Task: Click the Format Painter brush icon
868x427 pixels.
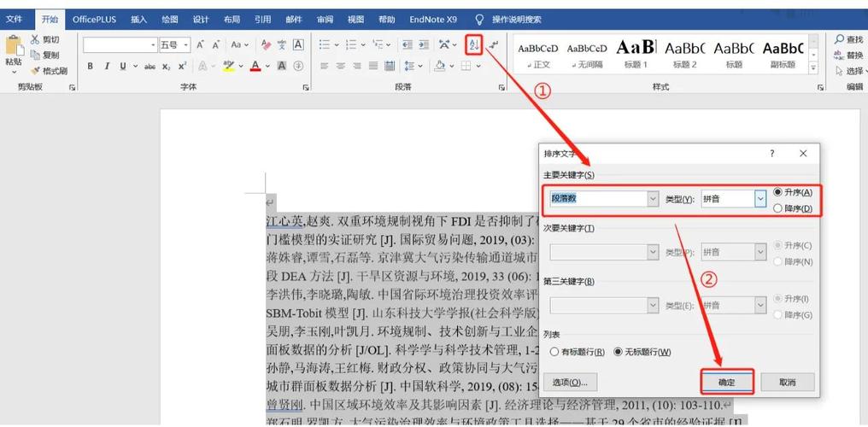Action: pos(36,71)
